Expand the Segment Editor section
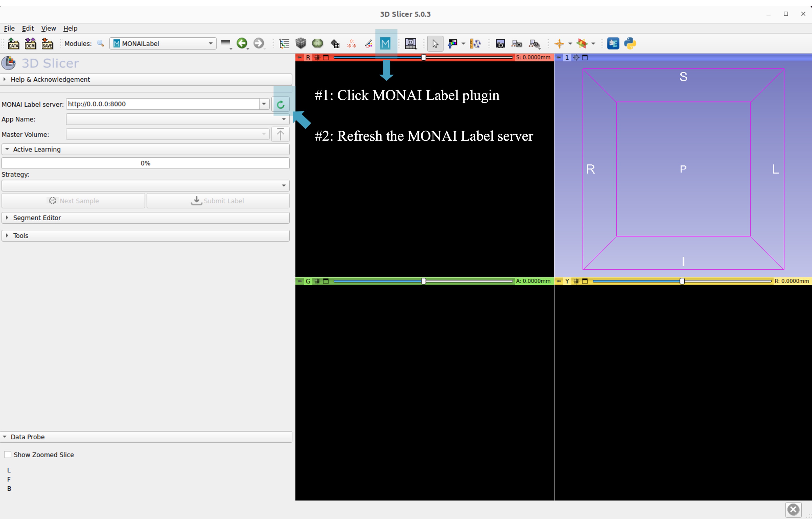The height and width of the screenshot is (525, 812). click(146, 218)
